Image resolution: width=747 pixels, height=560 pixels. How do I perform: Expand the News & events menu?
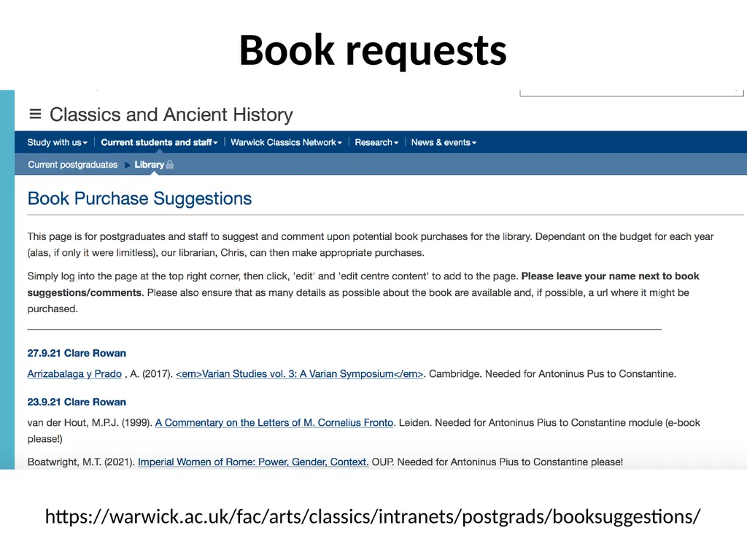[444, 142]
